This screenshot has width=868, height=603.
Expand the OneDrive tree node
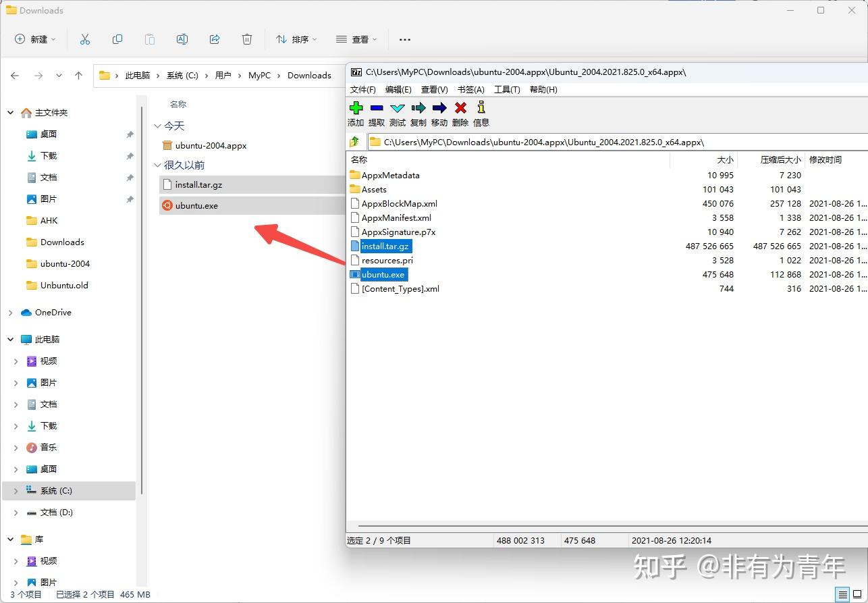click(10, 313)
